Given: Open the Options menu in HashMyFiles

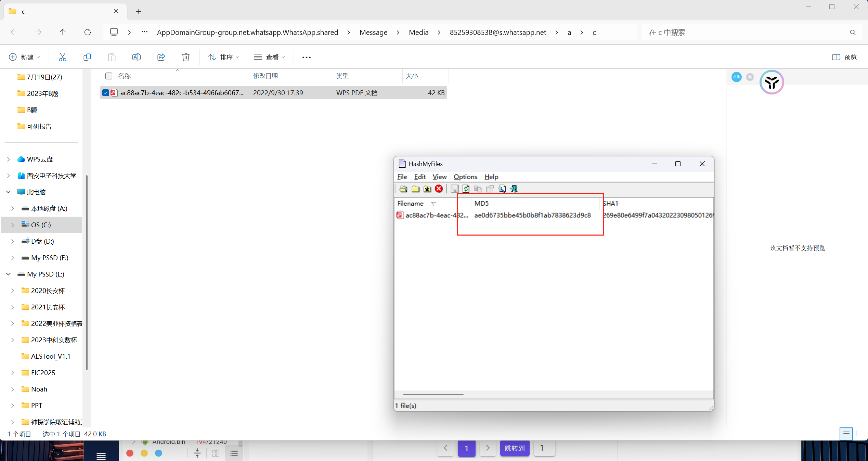Looking at the screenshot, I should [x=465, y=177].
